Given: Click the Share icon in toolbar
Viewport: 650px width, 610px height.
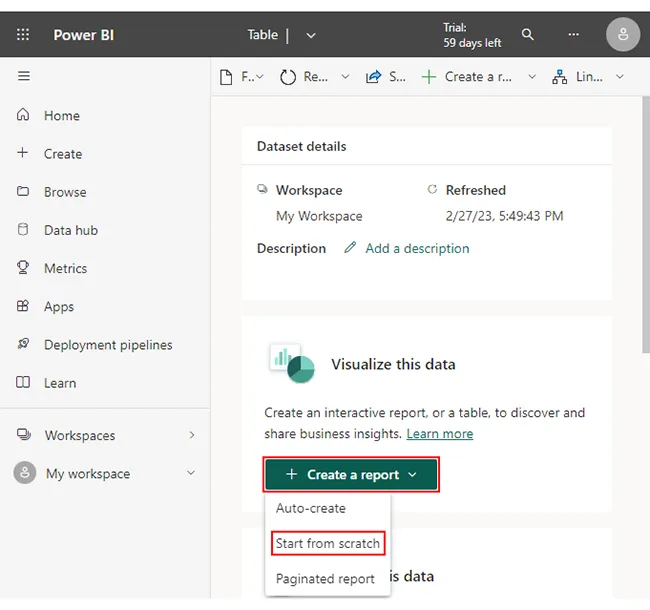Looking at the screenshot, I should pyautogui.click(x=374, y=77).
